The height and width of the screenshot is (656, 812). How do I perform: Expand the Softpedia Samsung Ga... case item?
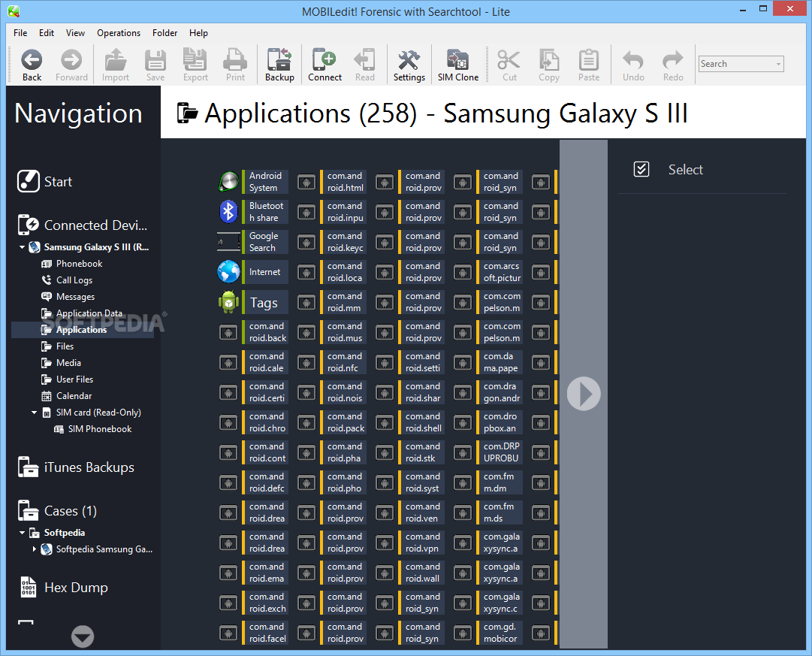35,549
